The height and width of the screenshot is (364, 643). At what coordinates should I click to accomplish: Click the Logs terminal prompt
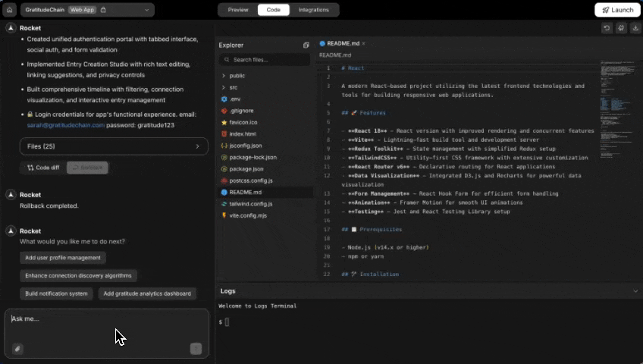pyautogui.click(x=224, y=322)
